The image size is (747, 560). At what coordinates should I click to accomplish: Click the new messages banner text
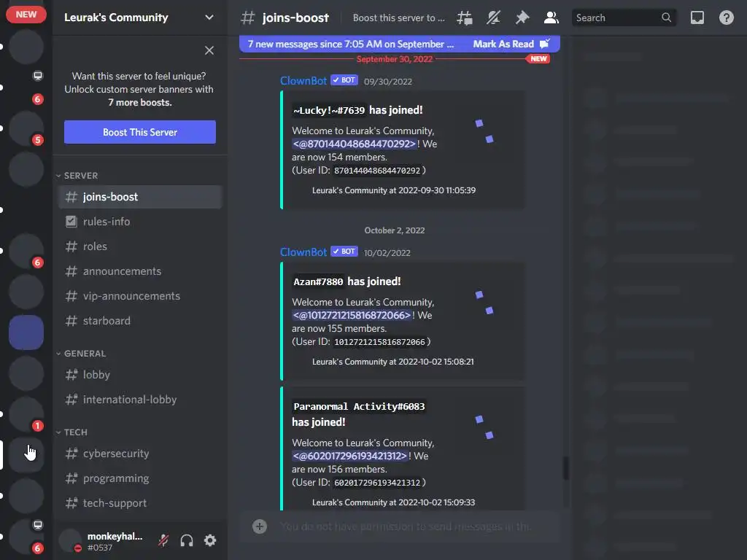point(350,44)
